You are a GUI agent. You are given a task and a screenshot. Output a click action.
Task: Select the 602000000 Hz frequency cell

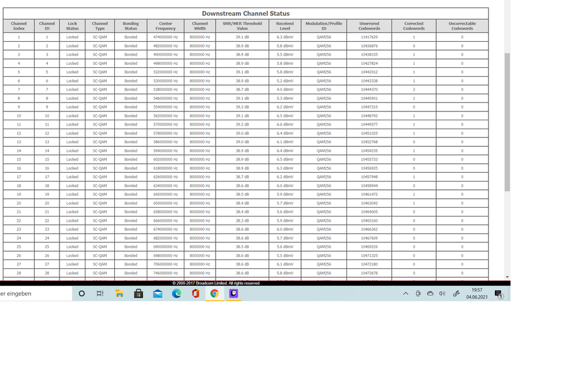166,159
